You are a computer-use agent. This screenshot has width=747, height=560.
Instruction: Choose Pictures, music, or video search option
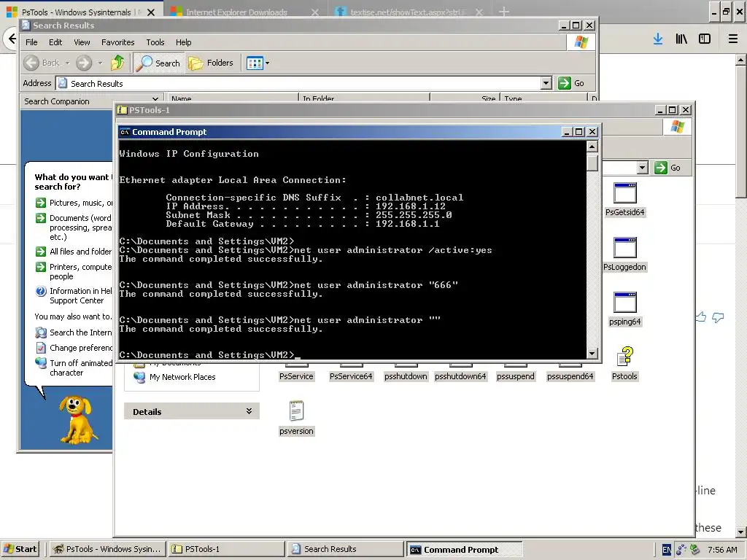(74, 203)
